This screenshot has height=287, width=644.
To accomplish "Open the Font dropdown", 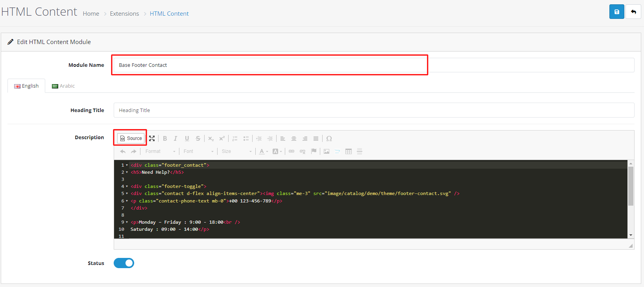I will point(198,151).
